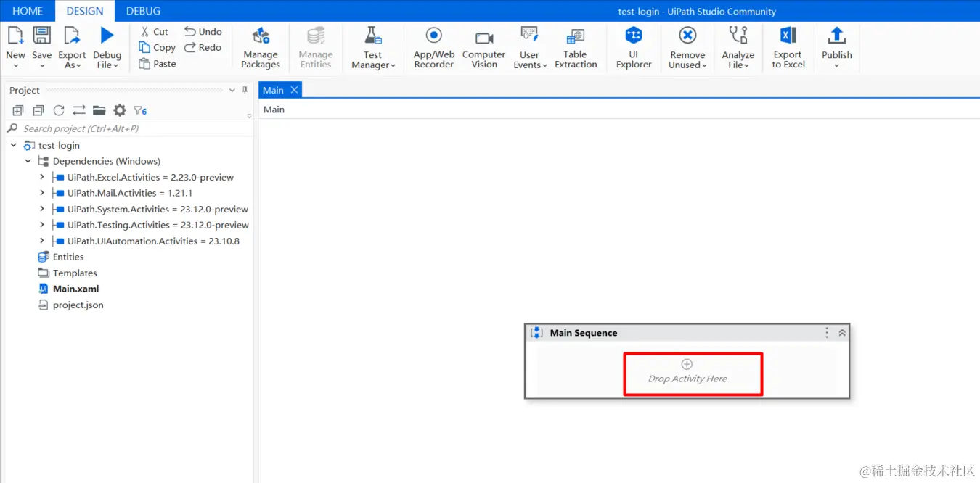Select 'UiPath.Testing.Activities = 23.12.0-preview' row
980x483 pixels.
coord(158,225)
